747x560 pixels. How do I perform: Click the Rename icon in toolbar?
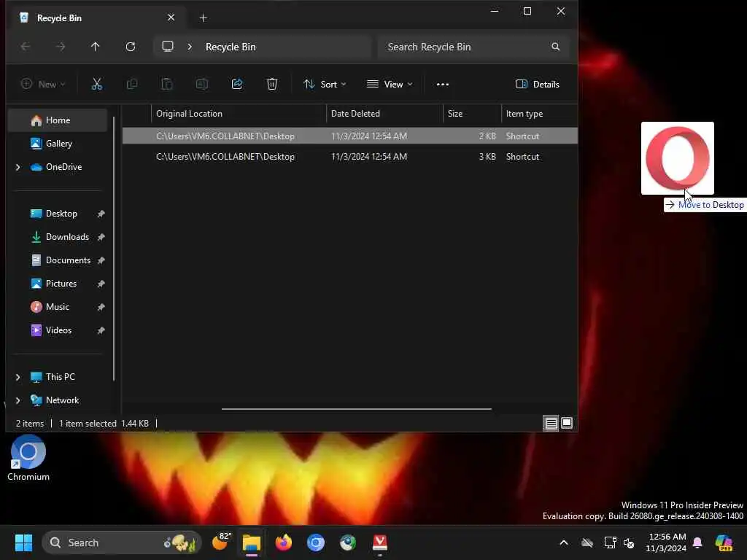point(202,85)
